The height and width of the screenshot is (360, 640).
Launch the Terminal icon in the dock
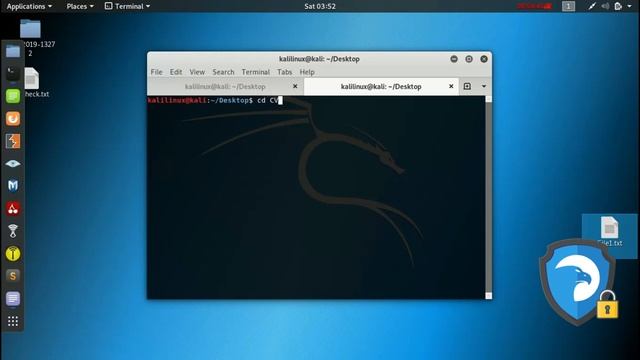click(x=13, y=73)
